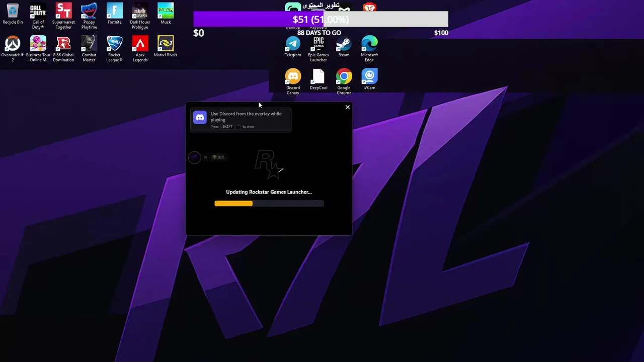Launch Rocket League shortcut

pyautogui.click(x=114, y=49)
